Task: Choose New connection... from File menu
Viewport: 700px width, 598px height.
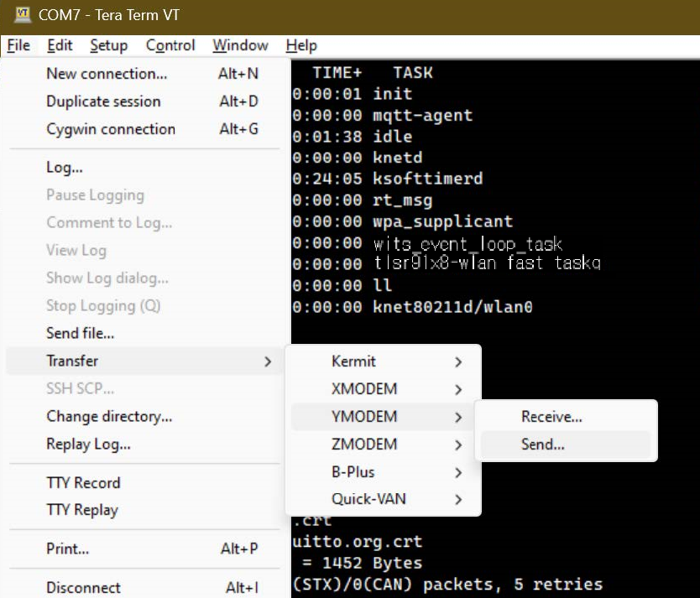Action: pyautogui.click(x=145, y=74)
